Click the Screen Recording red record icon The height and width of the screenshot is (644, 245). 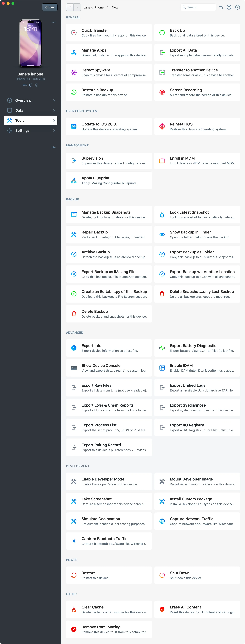coord(162,92)
